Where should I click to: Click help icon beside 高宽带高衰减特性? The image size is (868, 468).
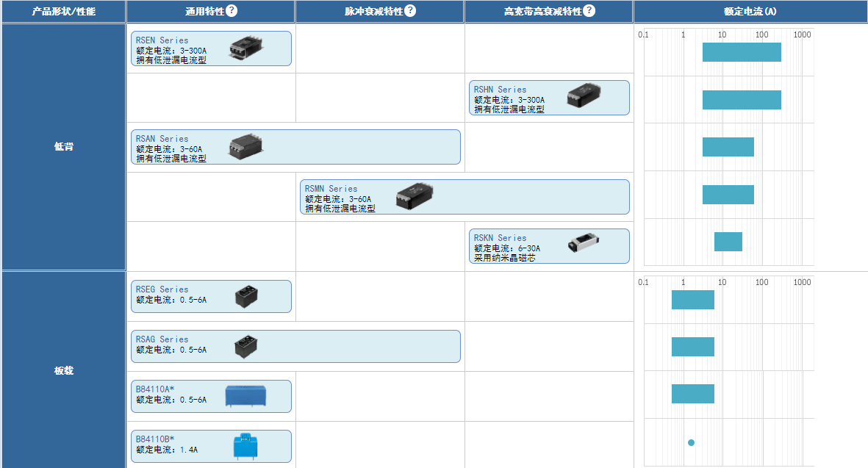pos(589,11)
